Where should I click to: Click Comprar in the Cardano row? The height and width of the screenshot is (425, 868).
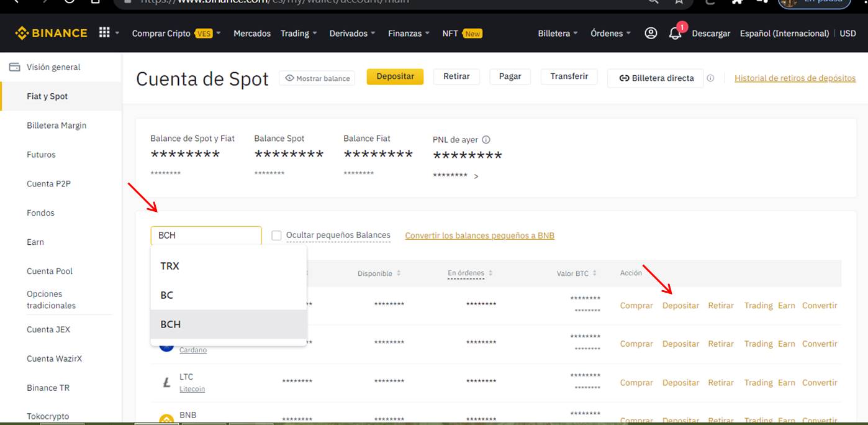click(636, 344)
